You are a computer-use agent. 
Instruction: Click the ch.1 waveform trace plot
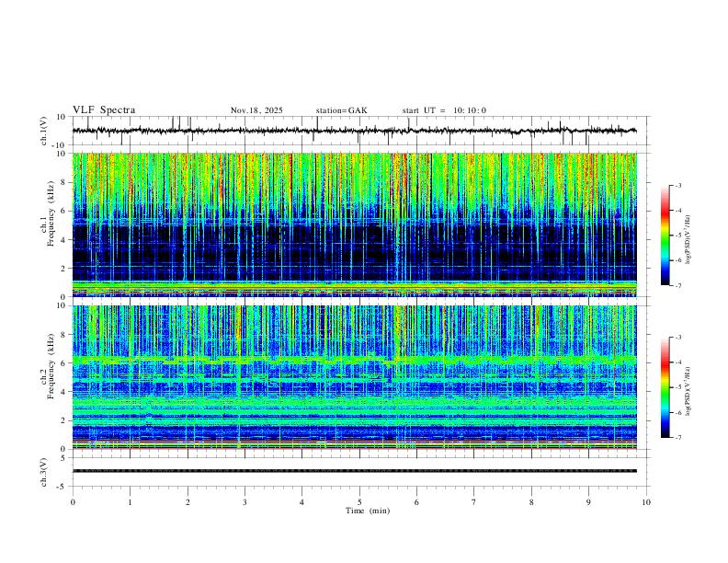[355, 131]
